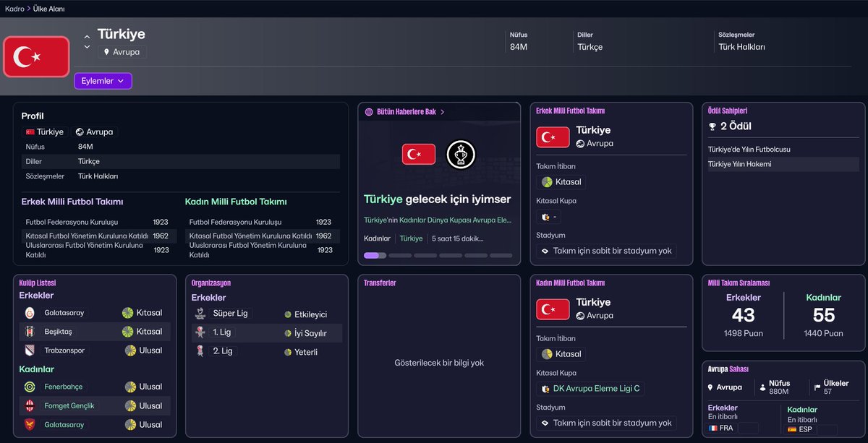
Task: Open Süper Lig competition name
Action: (231, 314)
